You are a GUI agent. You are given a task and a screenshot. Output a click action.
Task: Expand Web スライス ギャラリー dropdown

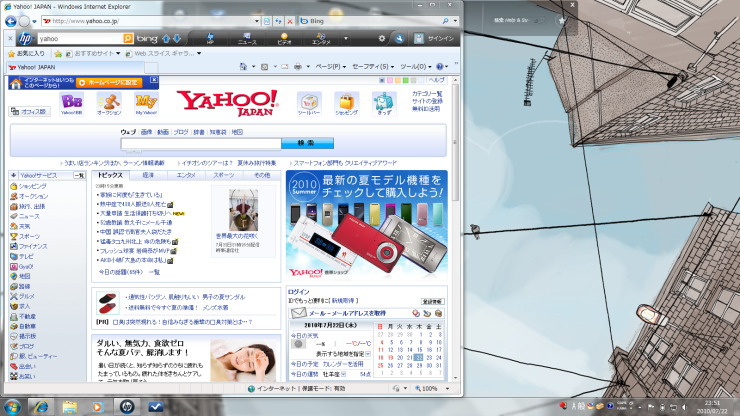pyautogui.click(x=199, y=54)
